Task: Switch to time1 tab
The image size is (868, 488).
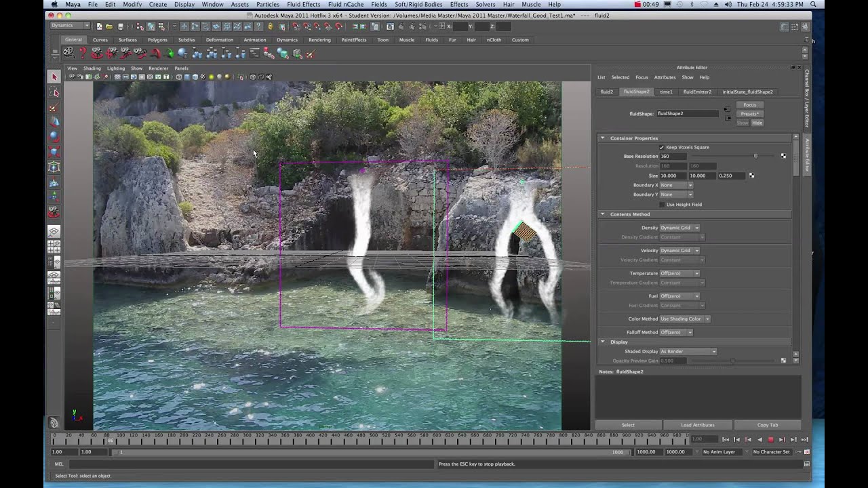Action: (667, 91)
